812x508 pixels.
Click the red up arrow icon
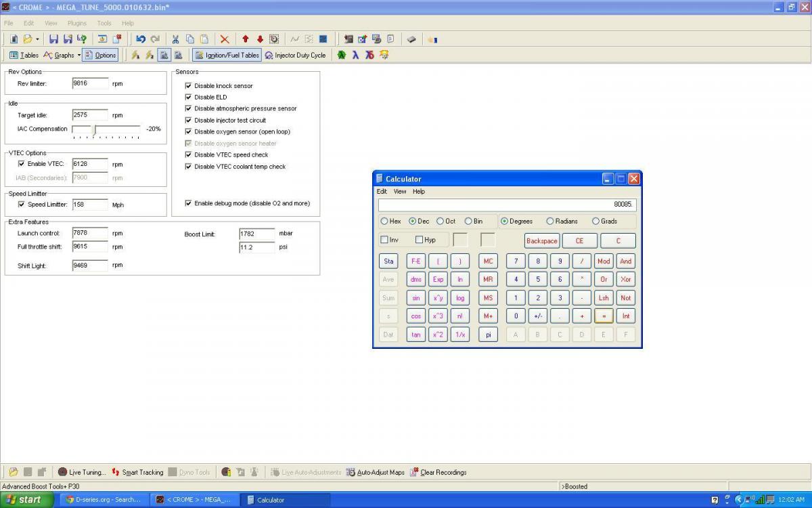coord(246,39)
